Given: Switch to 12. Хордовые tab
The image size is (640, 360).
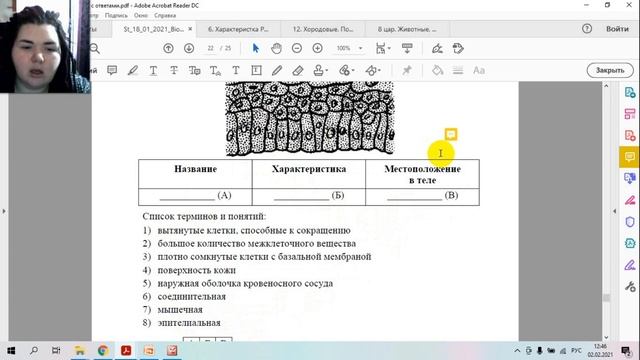Looking at the screenshot, I should pos(323,29).
